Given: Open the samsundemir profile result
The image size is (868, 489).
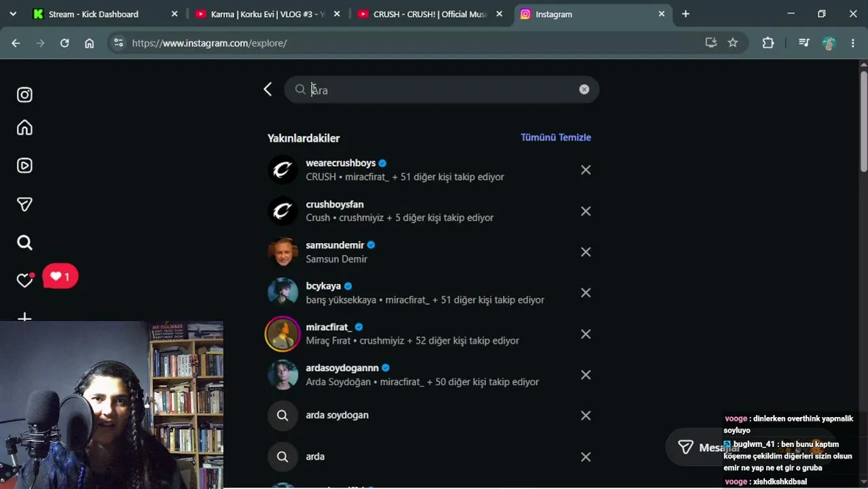Looking at the screenshot, I should (429, 252).
